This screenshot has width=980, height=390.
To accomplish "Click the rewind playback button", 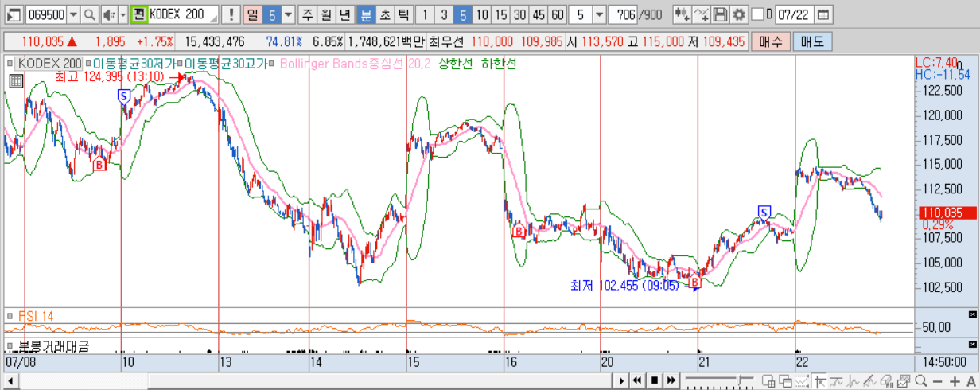I will coord(637,380).
